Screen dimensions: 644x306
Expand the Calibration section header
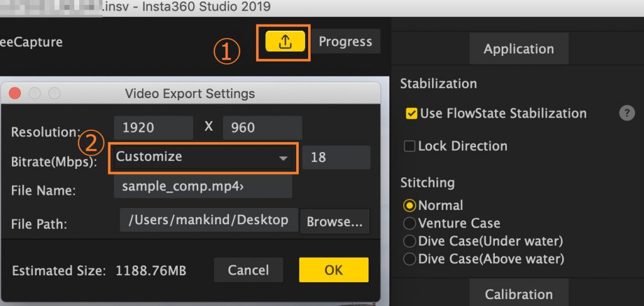pyautogui.click(x=519, y=293)
